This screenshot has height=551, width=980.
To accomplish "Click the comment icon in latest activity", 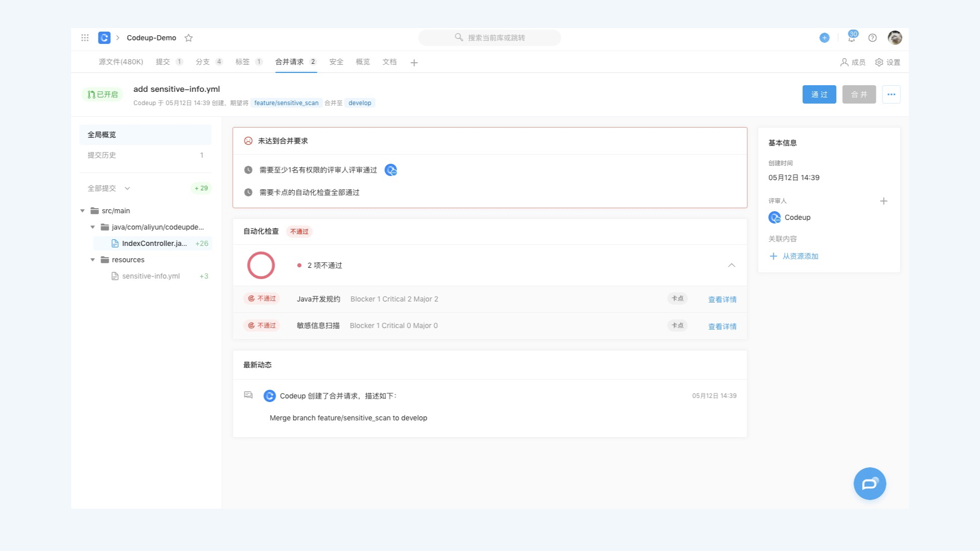I will (249, 395).
